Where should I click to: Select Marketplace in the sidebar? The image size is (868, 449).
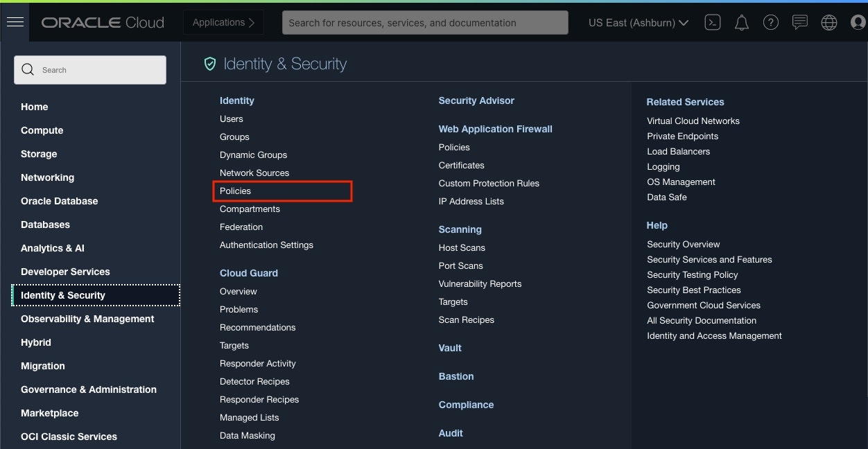pos(50,413)
